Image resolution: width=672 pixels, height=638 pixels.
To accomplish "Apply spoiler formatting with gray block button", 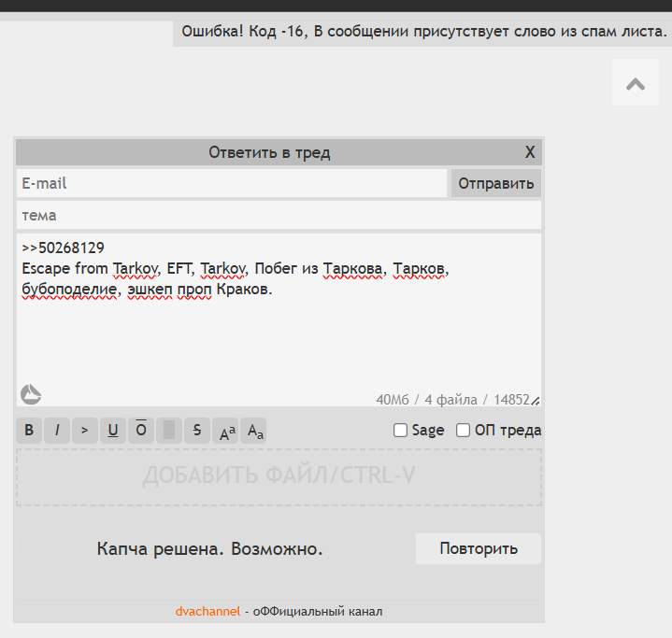I will point(169,431).
